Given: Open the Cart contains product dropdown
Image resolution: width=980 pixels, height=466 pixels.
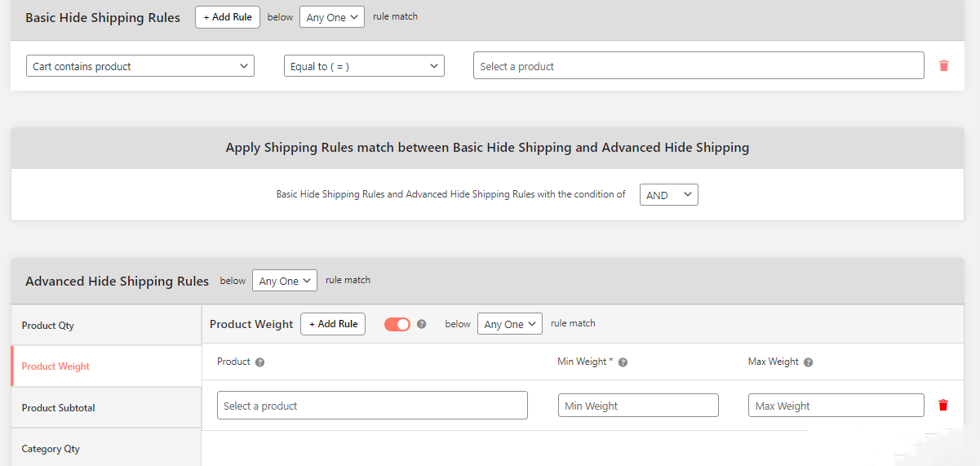Looking at the screenshot, I should (140, 66).
